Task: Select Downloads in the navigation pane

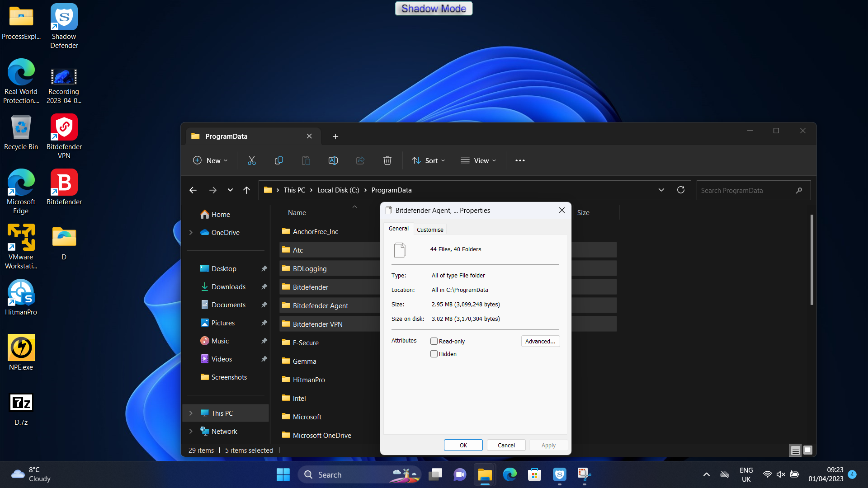Action: (228, 287)
